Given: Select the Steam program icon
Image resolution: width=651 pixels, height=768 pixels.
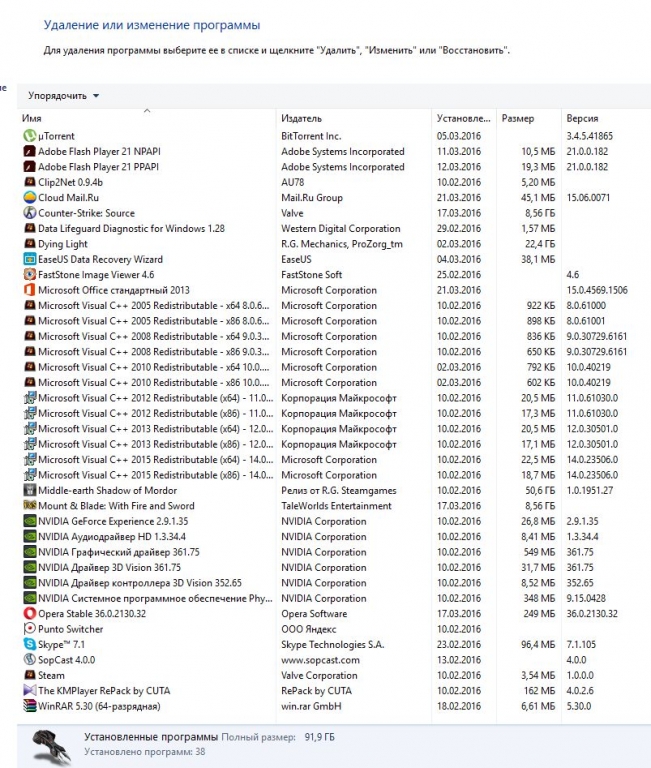Looking at the screenshot, I should [29, 676].
